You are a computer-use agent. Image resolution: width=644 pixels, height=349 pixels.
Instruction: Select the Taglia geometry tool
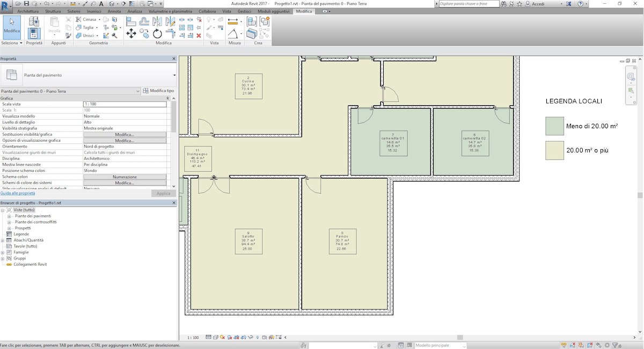click(x=86, y=26)
